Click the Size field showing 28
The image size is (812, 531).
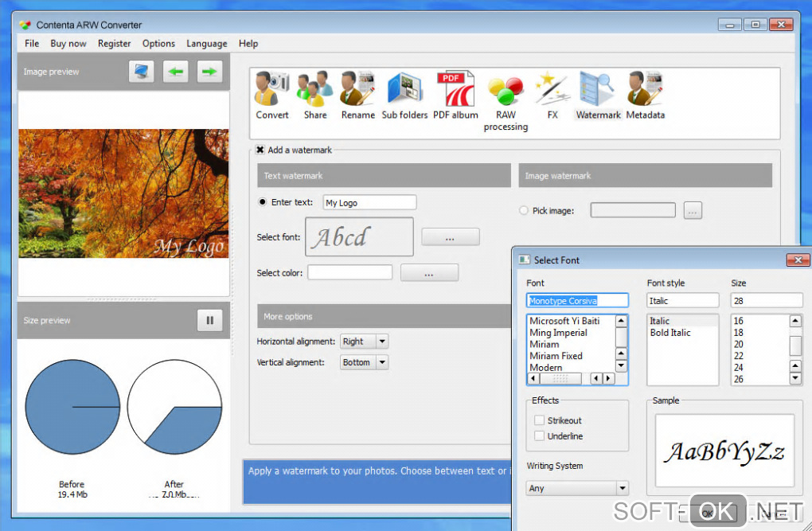coord(767,300)
